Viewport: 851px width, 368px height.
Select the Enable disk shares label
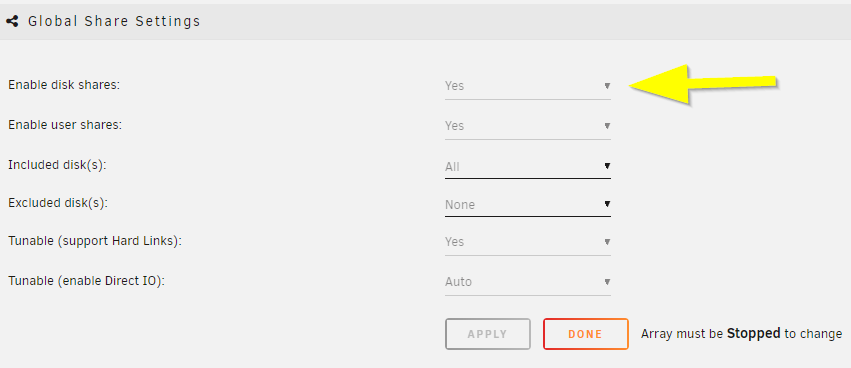[x=63, y=85]
